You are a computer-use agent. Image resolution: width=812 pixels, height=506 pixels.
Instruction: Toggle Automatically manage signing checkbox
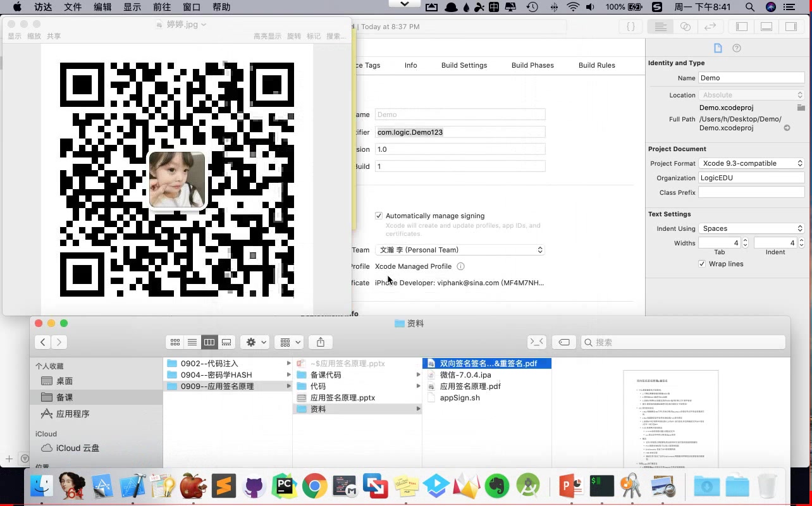point(379,216)
